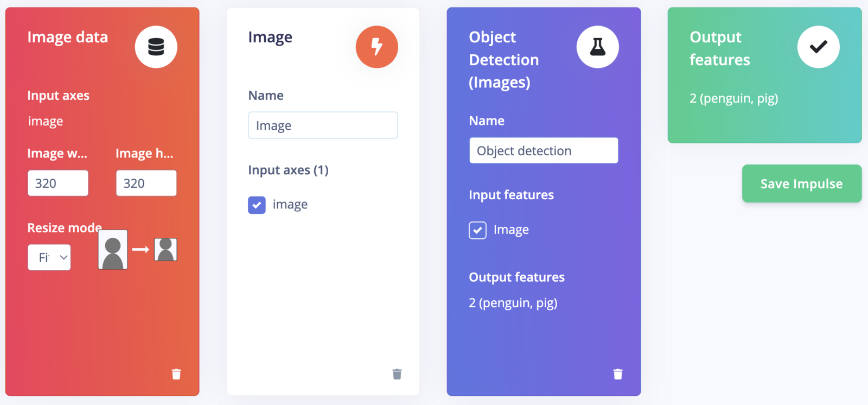Delete the Image data block with trash icon
This screenshot has width=868, height=405.
(x=176, y=374)
